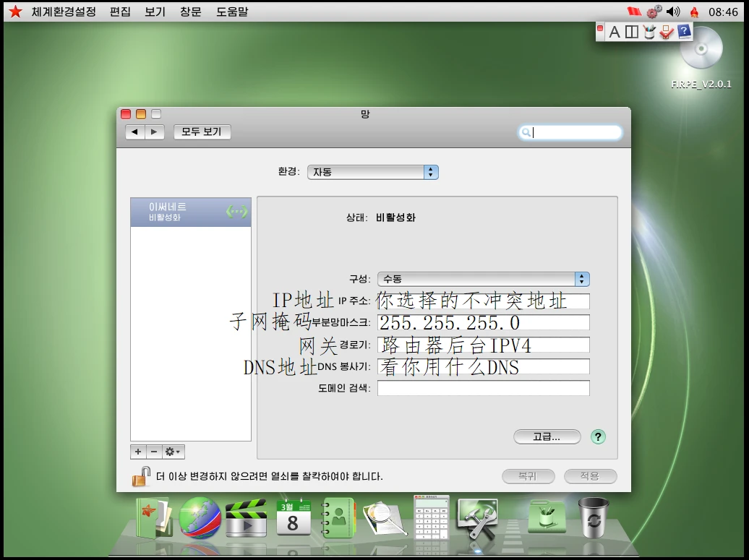Expand the 환경 (자동) dropdown
Viewport: 749px width, 560px height.
point(372,172)
